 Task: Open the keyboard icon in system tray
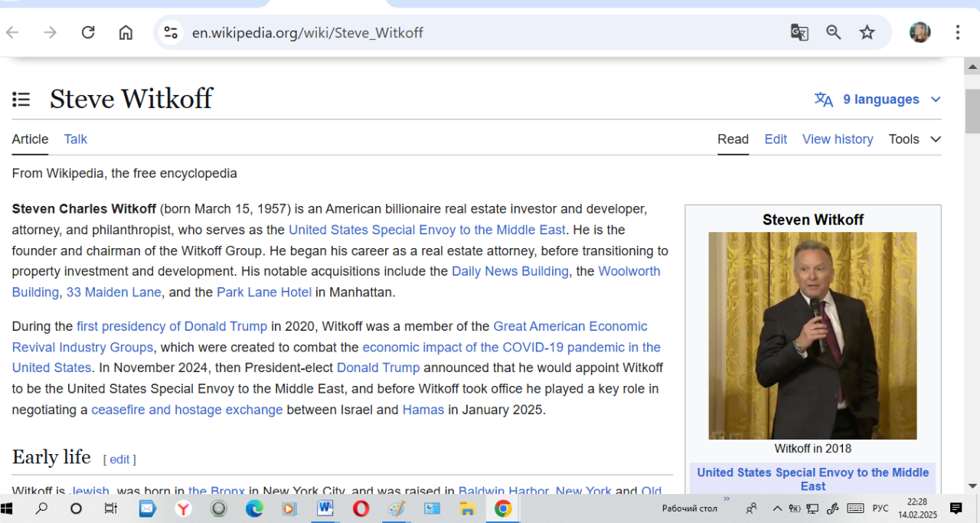click(856, 508)
